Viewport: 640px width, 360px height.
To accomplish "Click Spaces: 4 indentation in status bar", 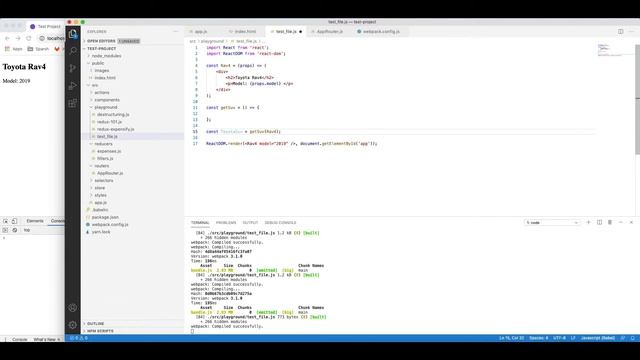I will pyautogui.click(x=538, y=338).
